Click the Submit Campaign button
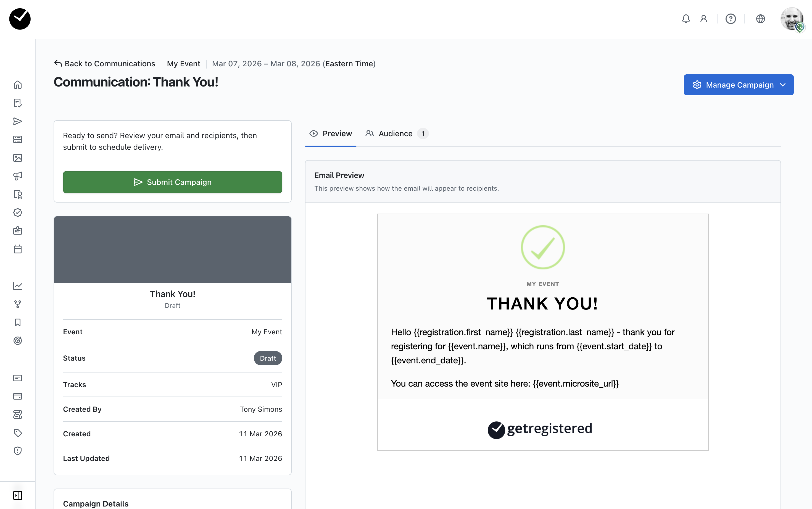 [x=172, y=182]
